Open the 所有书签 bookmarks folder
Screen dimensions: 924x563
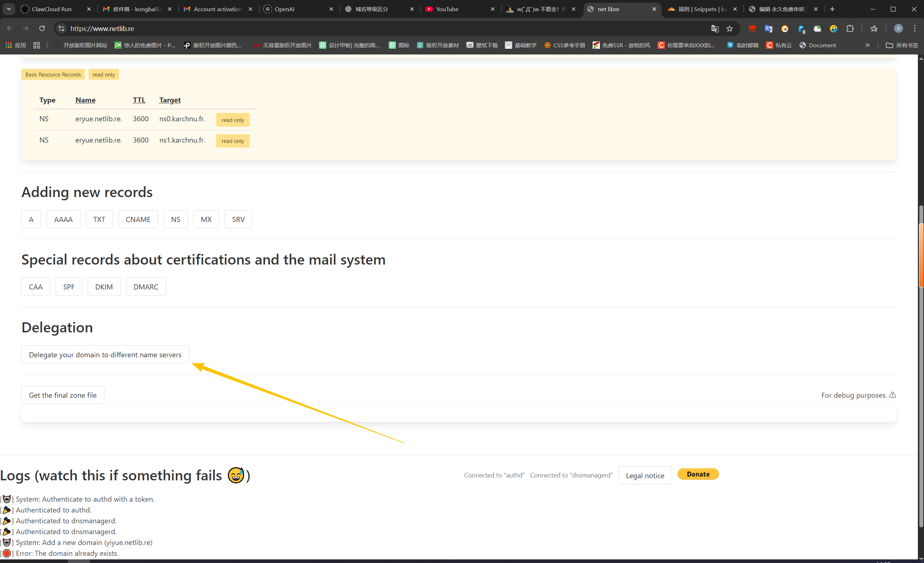tap(902, 45)
